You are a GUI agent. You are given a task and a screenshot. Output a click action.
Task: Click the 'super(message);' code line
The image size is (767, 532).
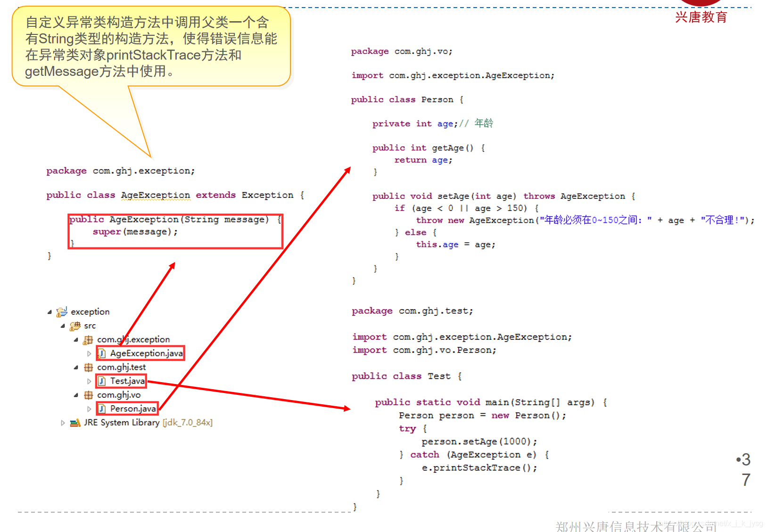coord(135,232)
